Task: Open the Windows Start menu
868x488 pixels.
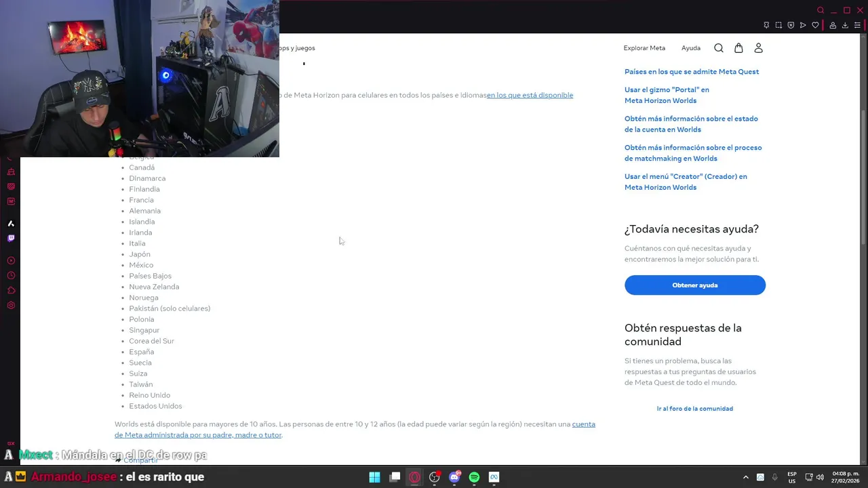Action: 374,477
